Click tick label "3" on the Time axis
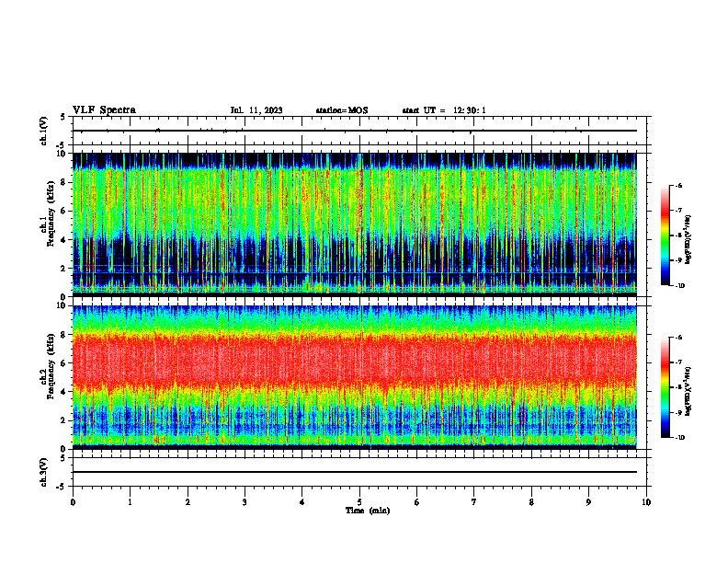The height and width of the screenshot is (563, 728). point(245,501)
